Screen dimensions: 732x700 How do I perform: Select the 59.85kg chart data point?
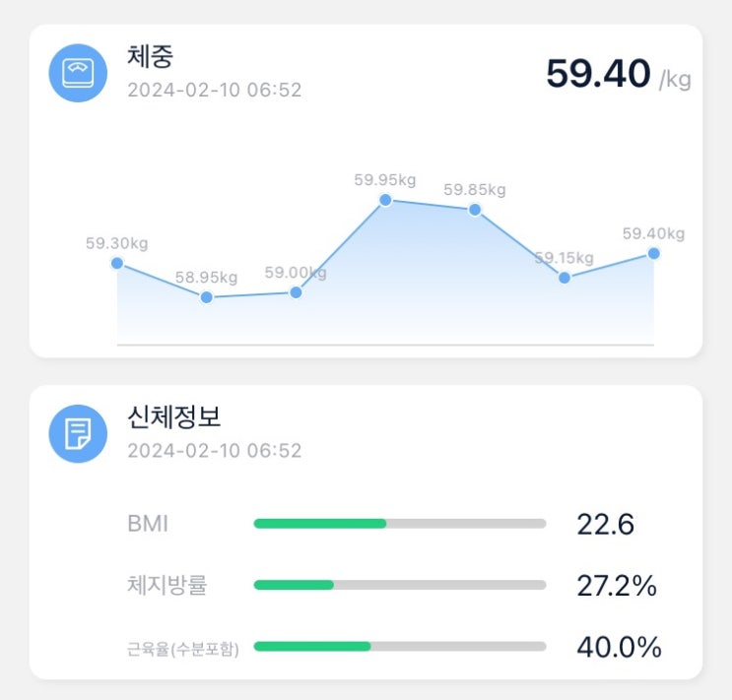(475, 210)
